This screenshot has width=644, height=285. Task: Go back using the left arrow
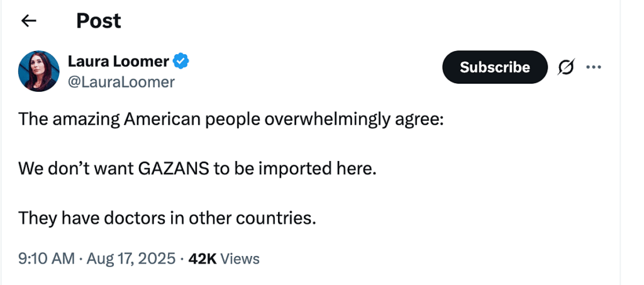[x=29, y=21]
